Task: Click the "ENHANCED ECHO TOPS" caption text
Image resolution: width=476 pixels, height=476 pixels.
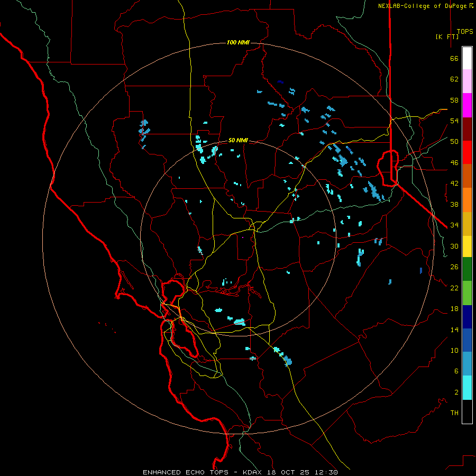Action: coord(186,472)
